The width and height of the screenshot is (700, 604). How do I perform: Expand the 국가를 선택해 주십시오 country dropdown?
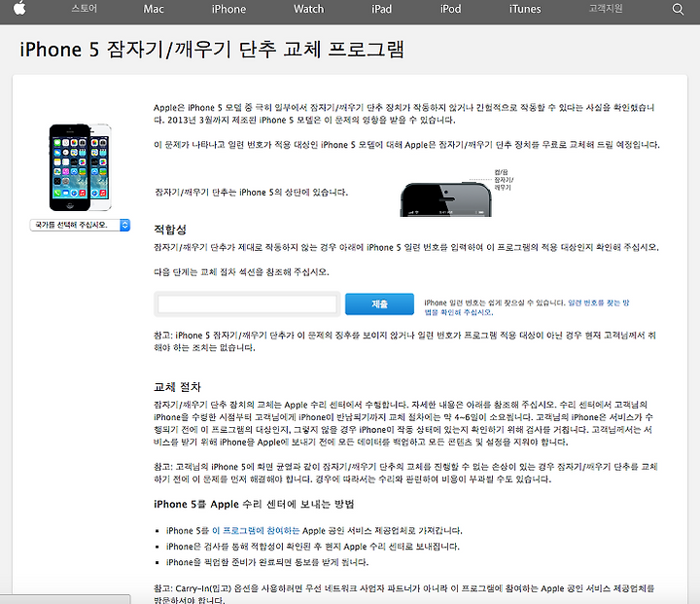pyautogui.click(x=80, y=225)
